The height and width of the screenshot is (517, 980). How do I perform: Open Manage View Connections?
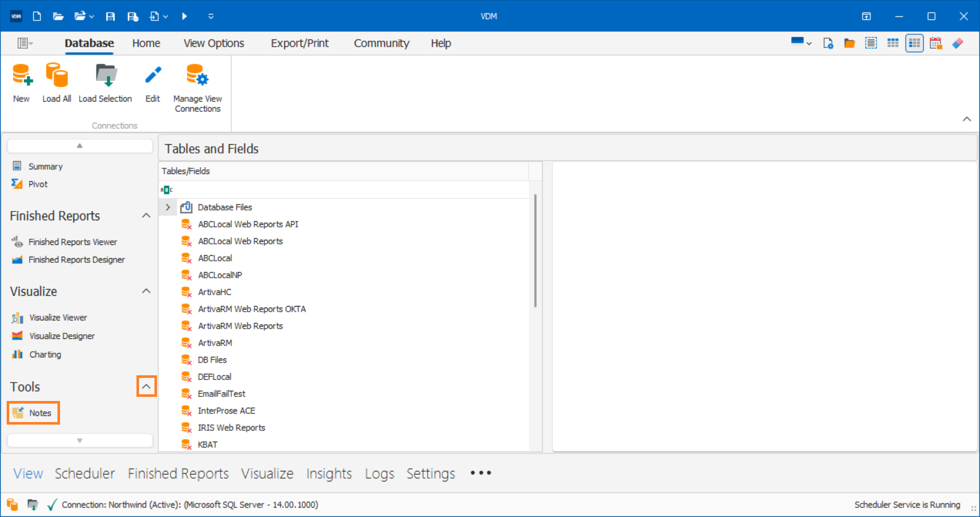point(198,88)
